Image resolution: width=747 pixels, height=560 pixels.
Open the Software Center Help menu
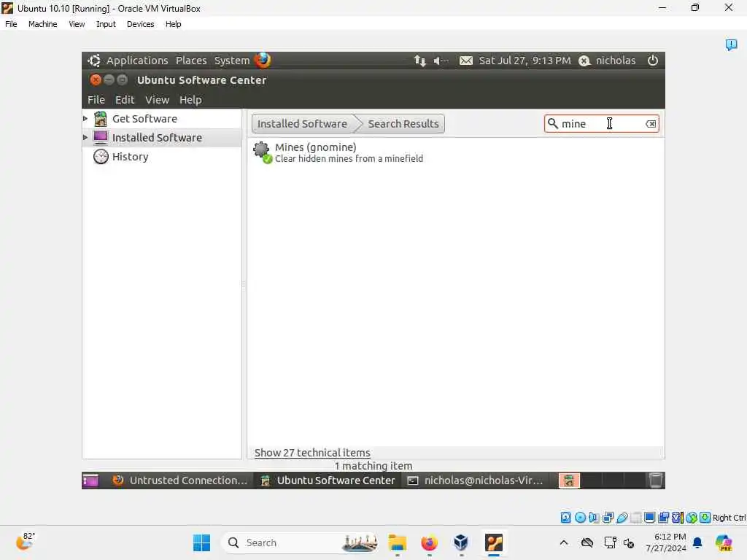[190, 99]
